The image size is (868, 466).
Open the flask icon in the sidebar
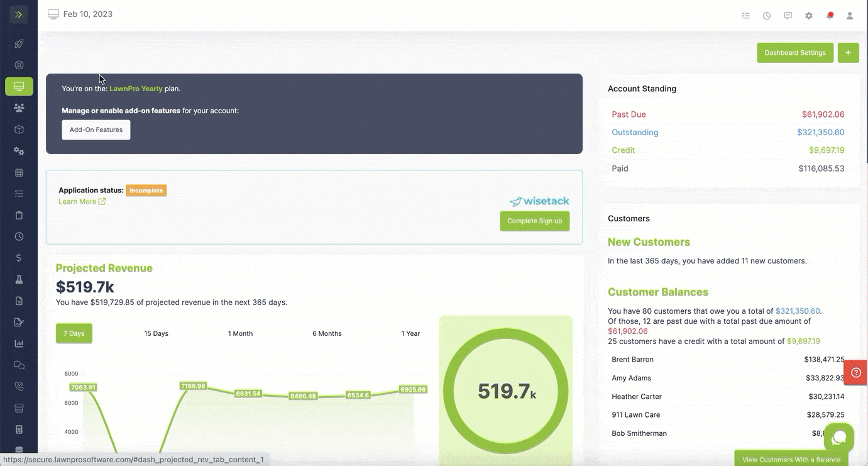point(19,279)
